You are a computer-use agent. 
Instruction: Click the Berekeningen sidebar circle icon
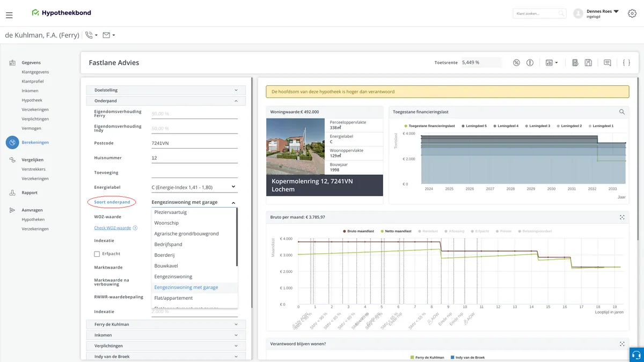(x=12, y=142)
